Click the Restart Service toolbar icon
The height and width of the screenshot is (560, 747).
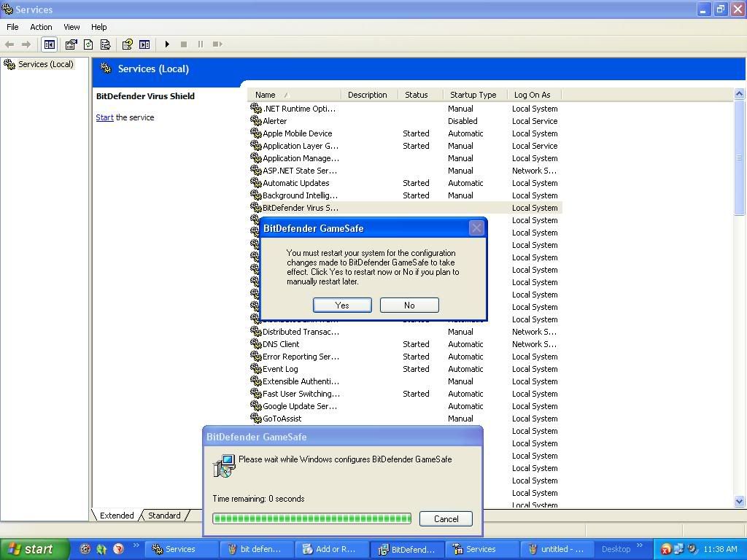pos(217,44)
